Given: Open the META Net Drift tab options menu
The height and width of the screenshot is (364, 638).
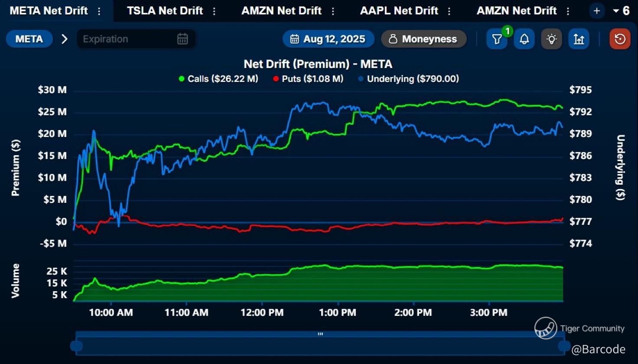Looking at the screenshot, I should click(100, 11).
